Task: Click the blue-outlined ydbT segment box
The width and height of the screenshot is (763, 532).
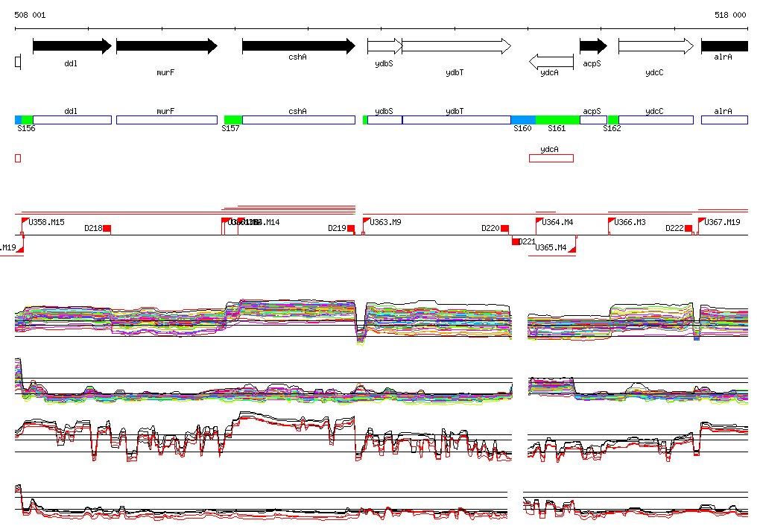Action: (457, 120)
